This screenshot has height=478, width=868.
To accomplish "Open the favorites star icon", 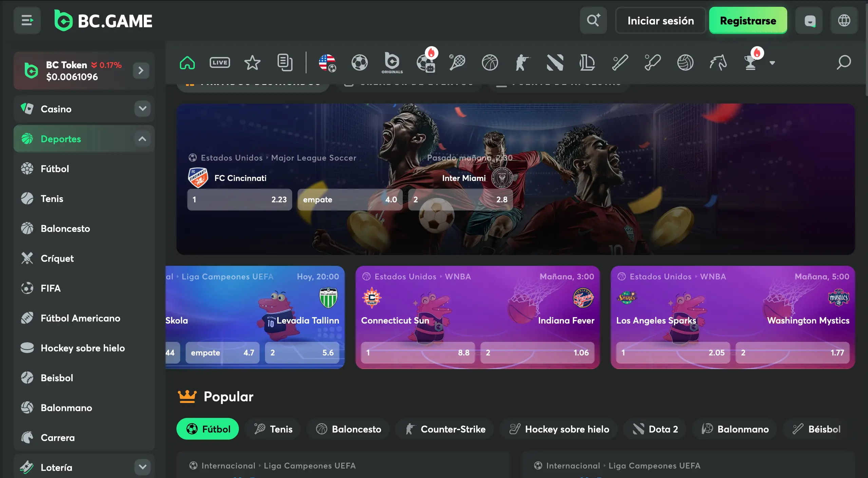I will click(252, 62).
